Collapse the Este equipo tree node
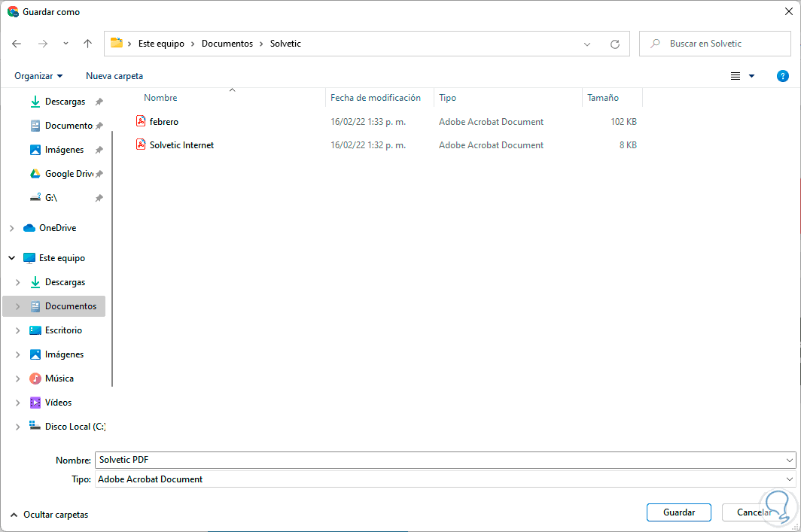This screenshot has width=801, height=532. pos(12,258)
